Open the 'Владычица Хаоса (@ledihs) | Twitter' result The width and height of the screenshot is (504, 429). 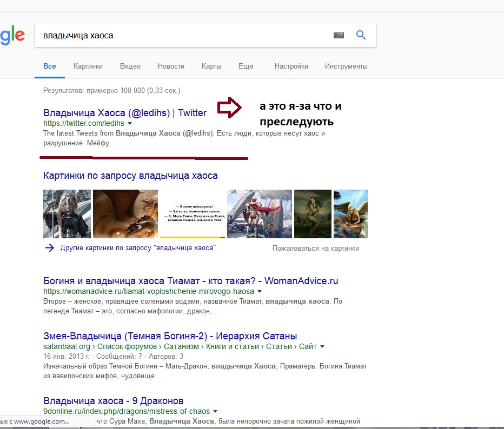(x=125, y=113)
